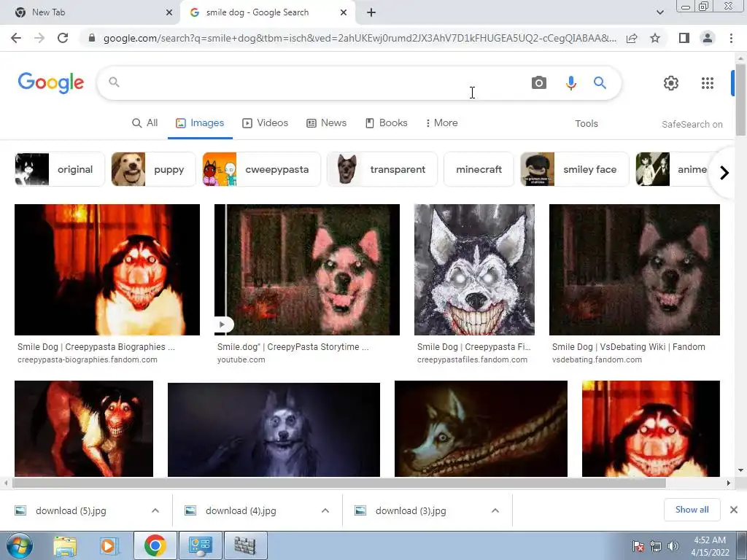Filter images by the 'puppy' chip
747x560 pixels.
pos(153,169)
